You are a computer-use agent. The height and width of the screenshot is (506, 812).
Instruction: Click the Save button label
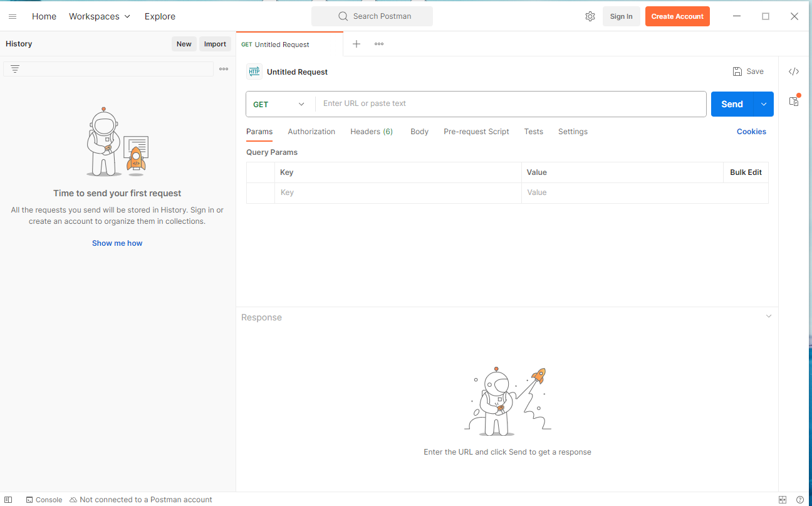coord(755,71)
